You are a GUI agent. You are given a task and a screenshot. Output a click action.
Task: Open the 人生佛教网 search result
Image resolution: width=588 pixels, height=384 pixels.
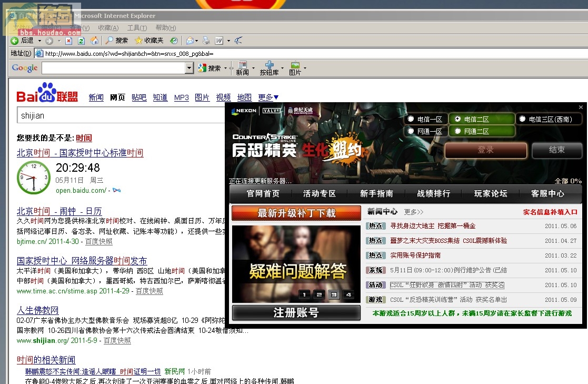click(37, 310)
